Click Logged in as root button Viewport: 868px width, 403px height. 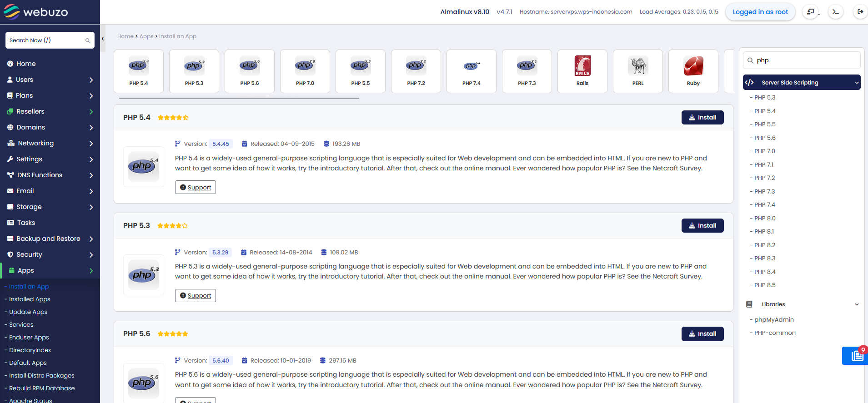[x=760, y=12]
